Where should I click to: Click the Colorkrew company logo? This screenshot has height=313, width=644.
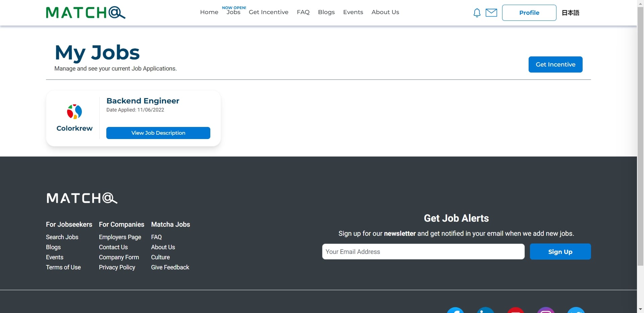(x=74, y=111)
